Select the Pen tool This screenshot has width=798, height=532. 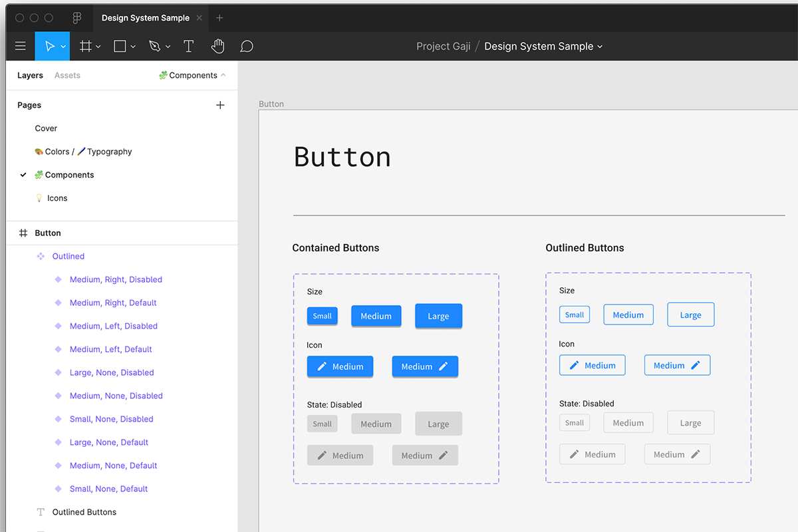[154, 46]
